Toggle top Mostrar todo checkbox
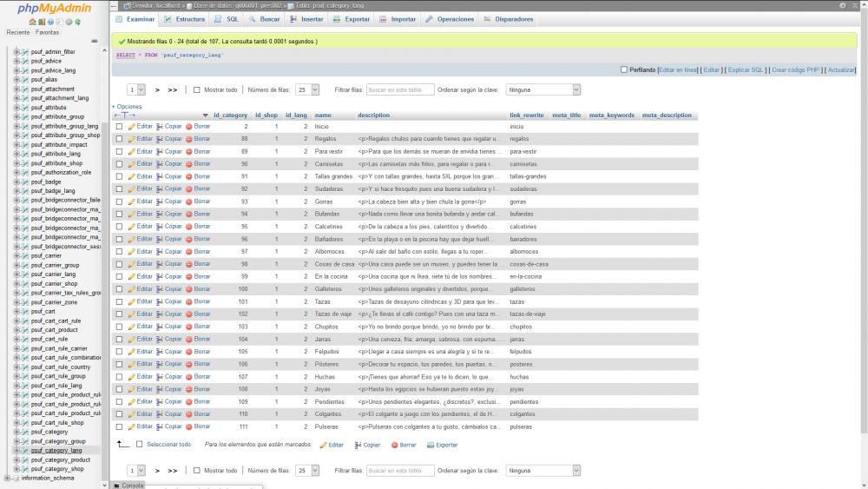Image resolution: width=868 pixels, height=489 pixels. [196, 89]
